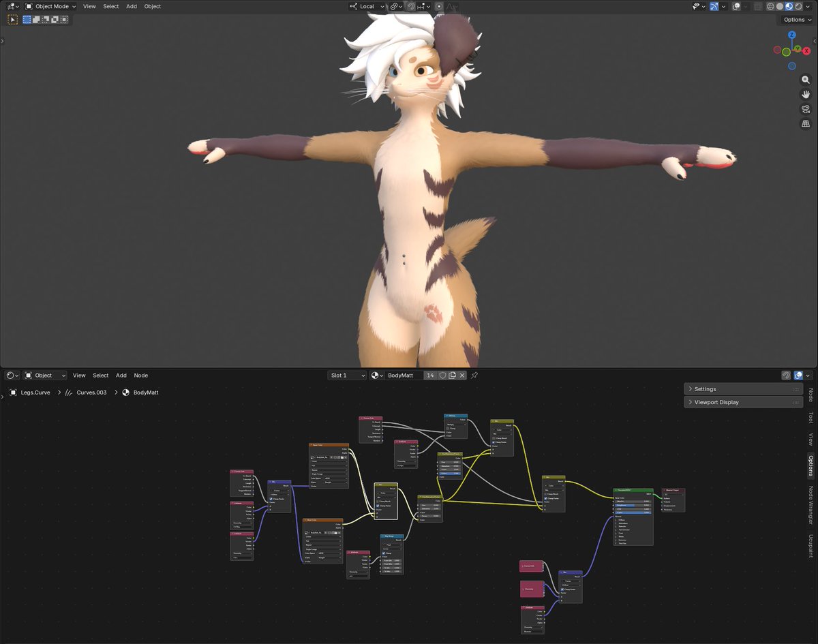Expand the Viewport Display panel
818x644 pixels.
[743, 402]
